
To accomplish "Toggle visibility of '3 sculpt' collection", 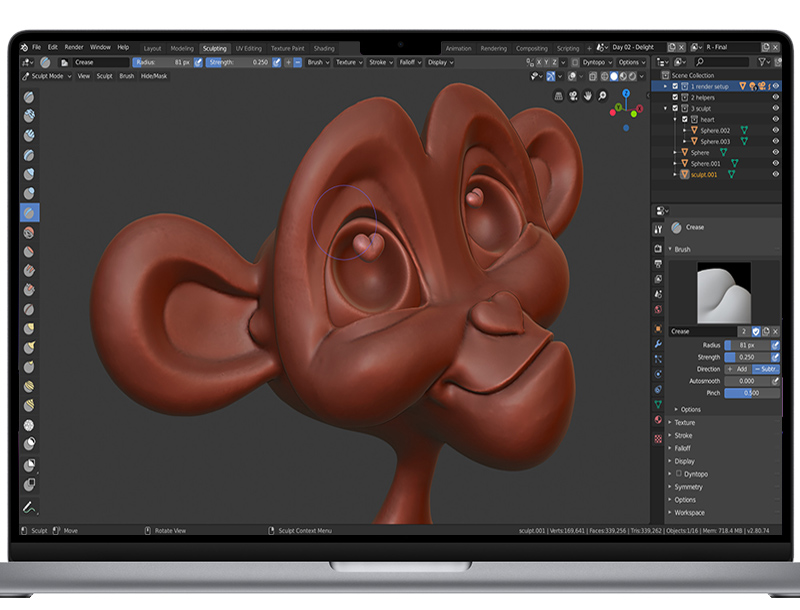I will click(776, 108).
